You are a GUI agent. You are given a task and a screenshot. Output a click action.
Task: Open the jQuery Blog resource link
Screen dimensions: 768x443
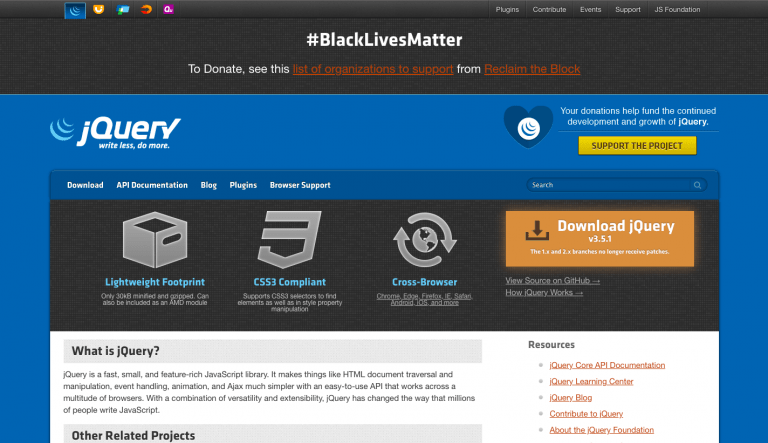pyautogui.click(x=571, y=397)
